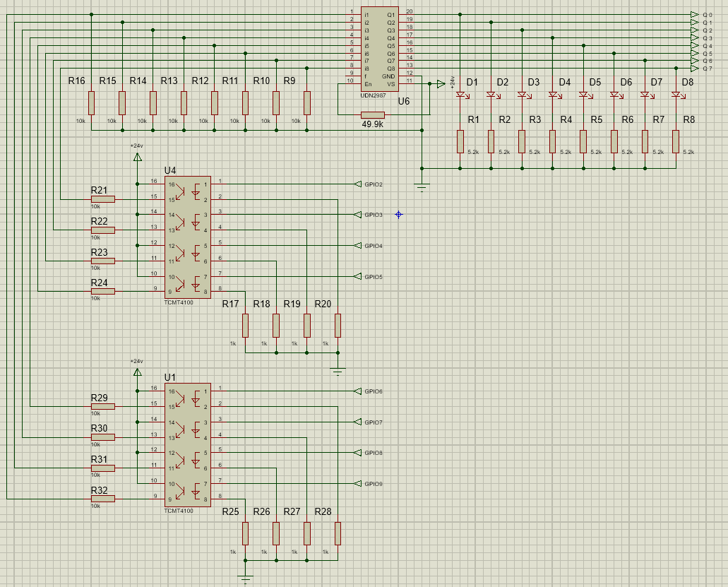Click resistor R25 body below U1

245,533
